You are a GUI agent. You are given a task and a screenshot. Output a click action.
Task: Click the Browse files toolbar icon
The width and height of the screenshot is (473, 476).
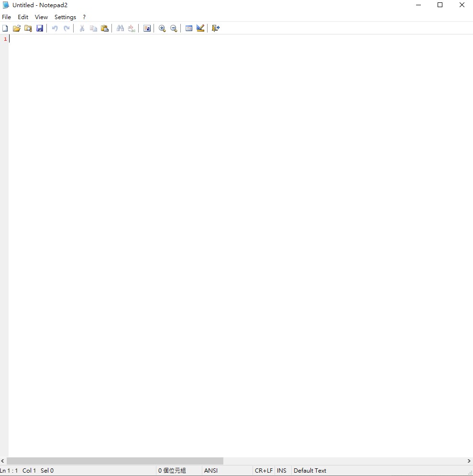pyautogui.click(x=28, y=28)
